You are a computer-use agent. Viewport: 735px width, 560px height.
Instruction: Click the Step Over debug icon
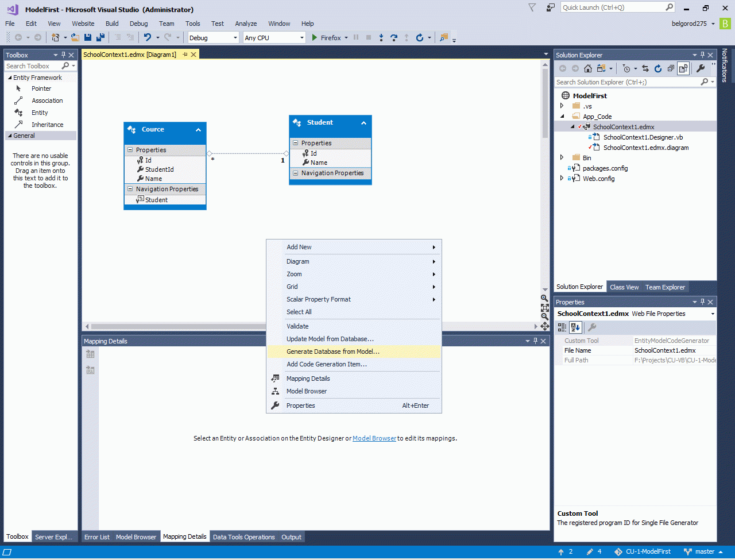394,37
